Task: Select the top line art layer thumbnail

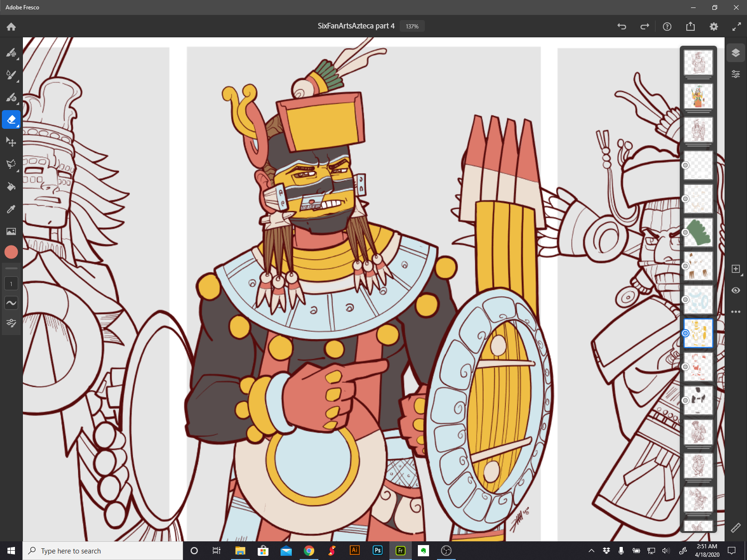Action: tap(698, 62)
